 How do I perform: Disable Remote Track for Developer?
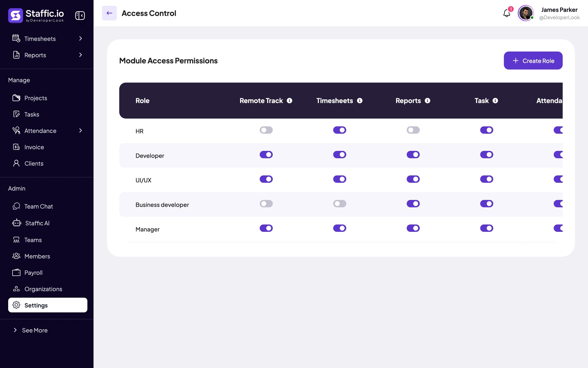click(x=266, y=155)
